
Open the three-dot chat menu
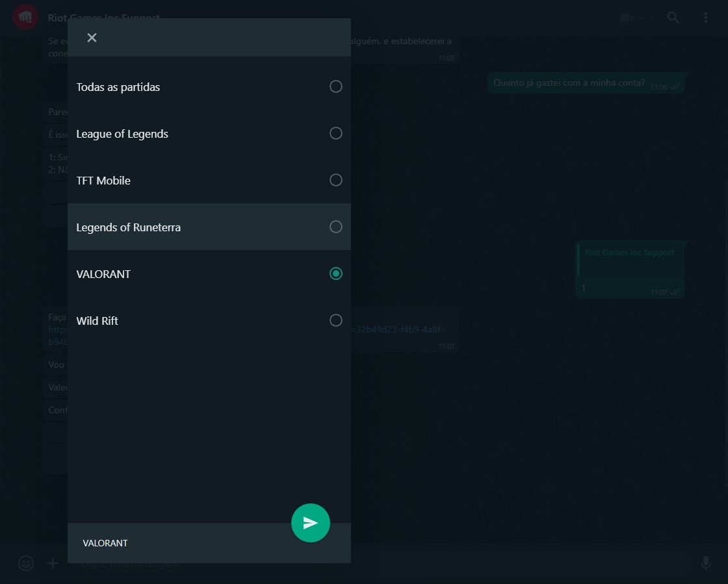706,18
